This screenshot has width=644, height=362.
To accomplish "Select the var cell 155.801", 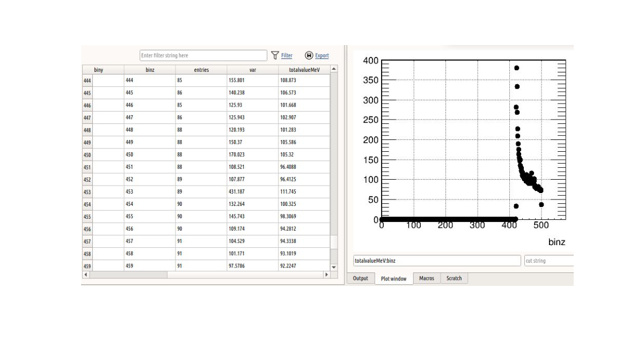I will tap(253, 80).
